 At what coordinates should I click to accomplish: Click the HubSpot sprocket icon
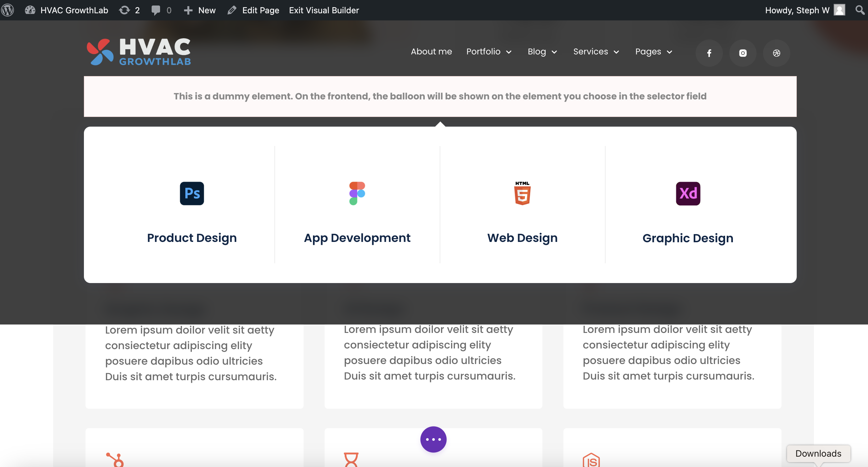(x=115, y=460)
